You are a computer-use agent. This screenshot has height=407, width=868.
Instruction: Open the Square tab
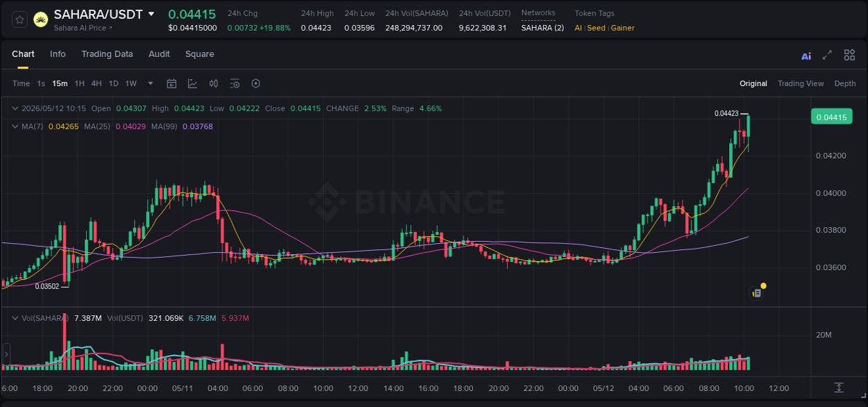(x=199, y=54)
